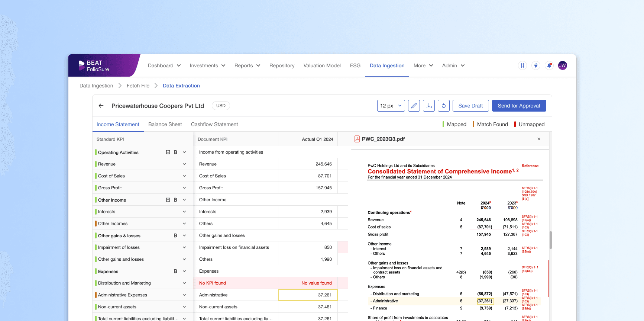
Task: Click the download icon button
Action: click(429, 106)
